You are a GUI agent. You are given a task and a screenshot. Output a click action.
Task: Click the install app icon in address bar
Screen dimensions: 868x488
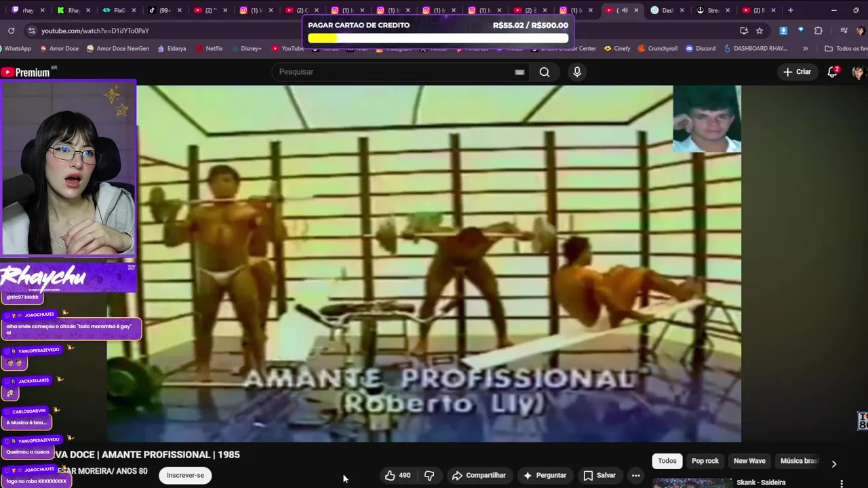pyautogui.click(x=744, y=30)
